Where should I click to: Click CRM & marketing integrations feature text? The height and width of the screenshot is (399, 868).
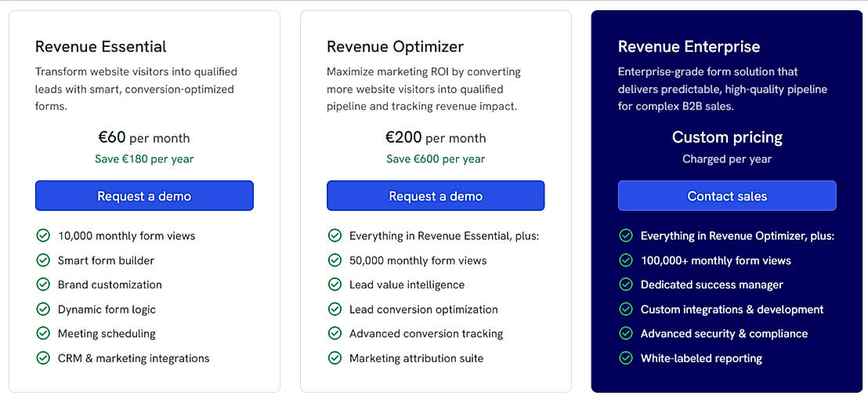(133, 358)
